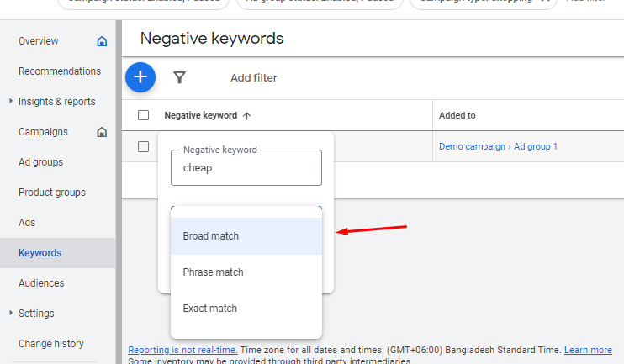Image resolution: width=624 pixels, height=364 pixels.
Task: Click home icon beside Overview
Action: click(x=102, y=41)
